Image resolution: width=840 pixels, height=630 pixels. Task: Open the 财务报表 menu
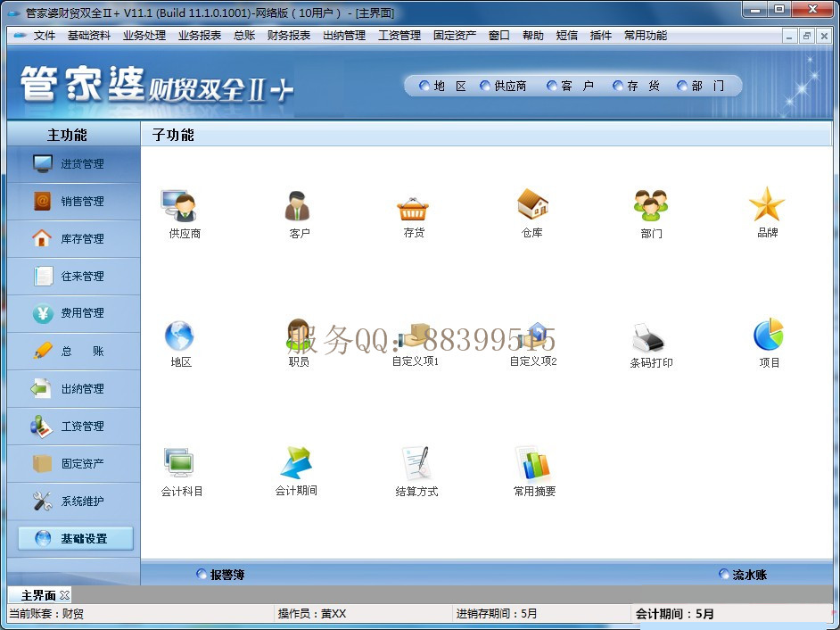289,36
